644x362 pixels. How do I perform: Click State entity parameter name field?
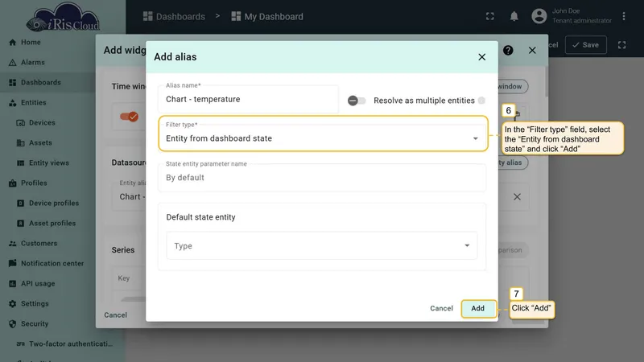321,178
